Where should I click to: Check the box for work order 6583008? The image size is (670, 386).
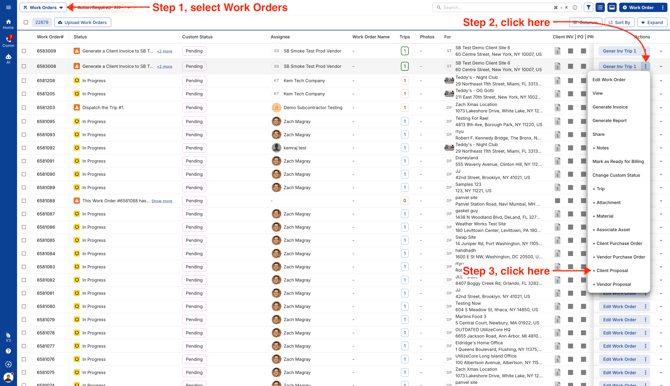click(24, 66)
